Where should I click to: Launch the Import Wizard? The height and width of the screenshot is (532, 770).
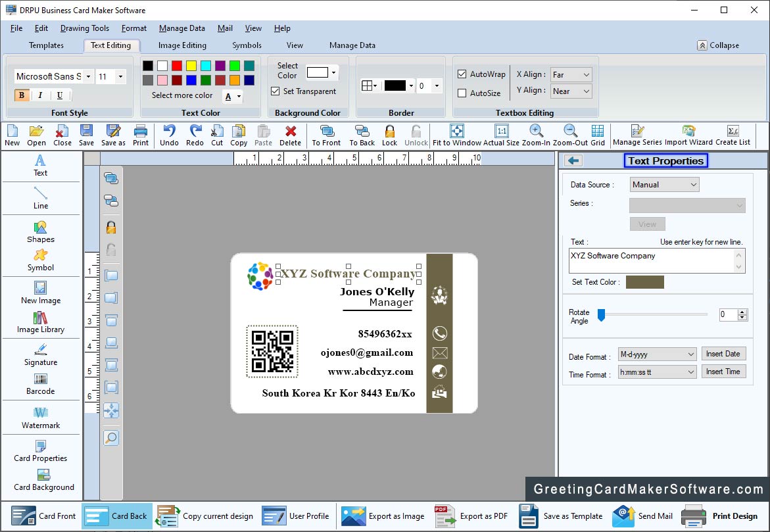click(688, 135)
